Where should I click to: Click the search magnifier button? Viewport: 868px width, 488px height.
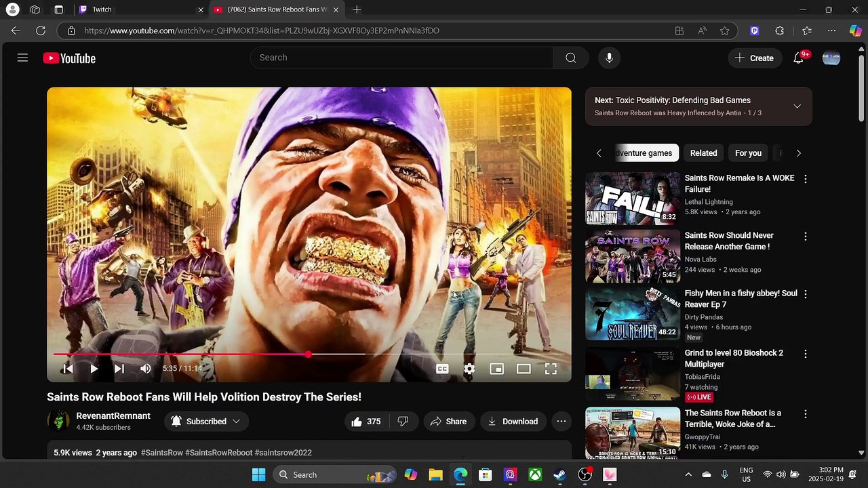(570, 58)
